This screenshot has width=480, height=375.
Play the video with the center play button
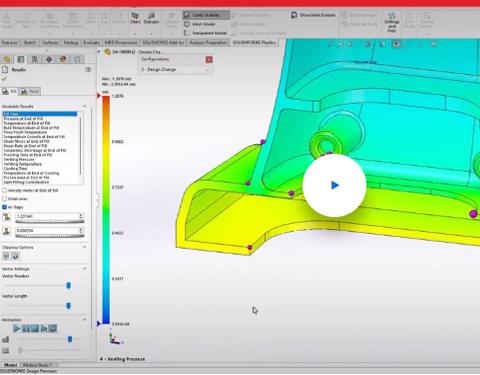point(334,185)
